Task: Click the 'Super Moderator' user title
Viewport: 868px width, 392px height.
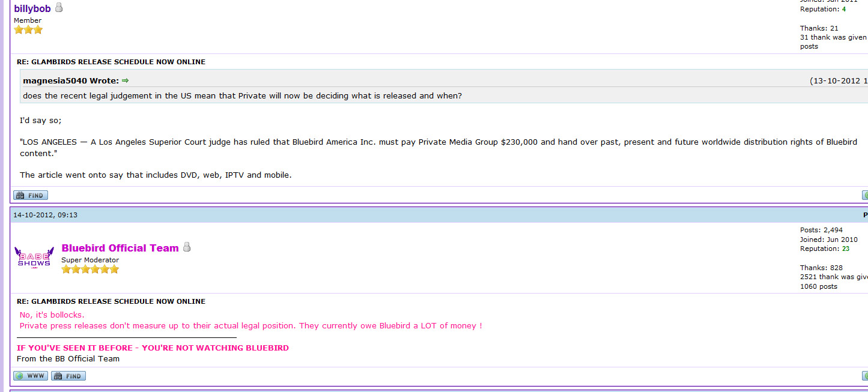Action: pyautogui.click(x=90, y=260)
